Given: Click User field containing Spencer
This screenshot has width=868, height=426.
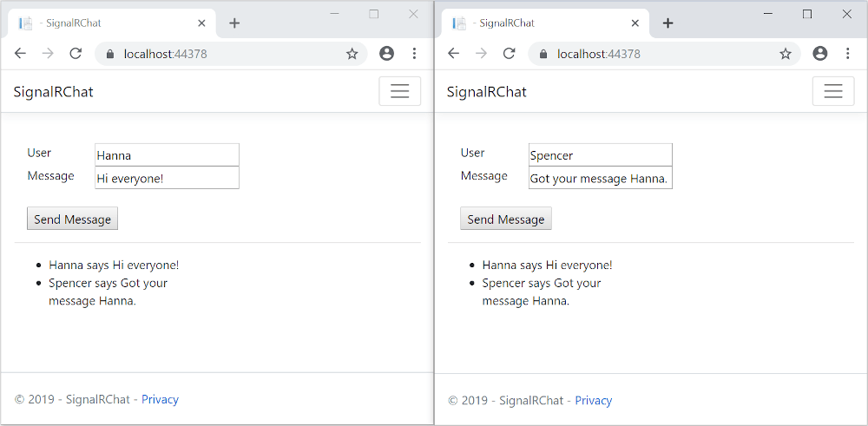Looking at the screenshot, I should 600,155.
